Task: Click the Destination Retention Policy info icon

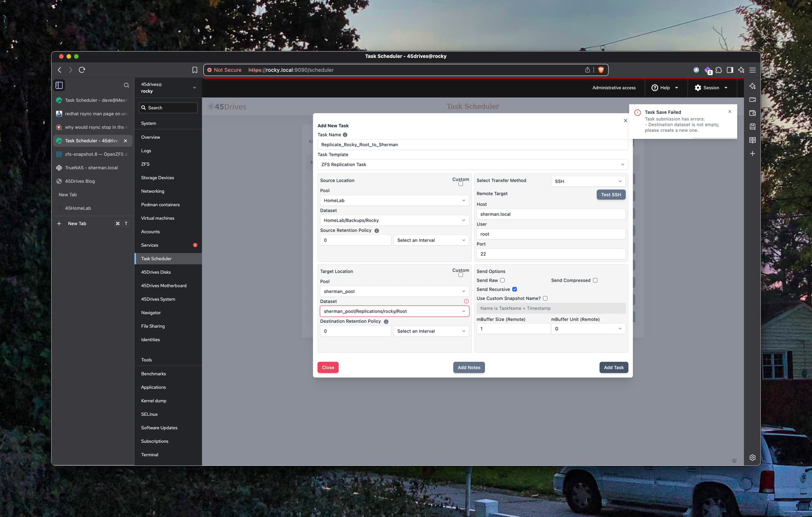Action: tap(386, 322)
